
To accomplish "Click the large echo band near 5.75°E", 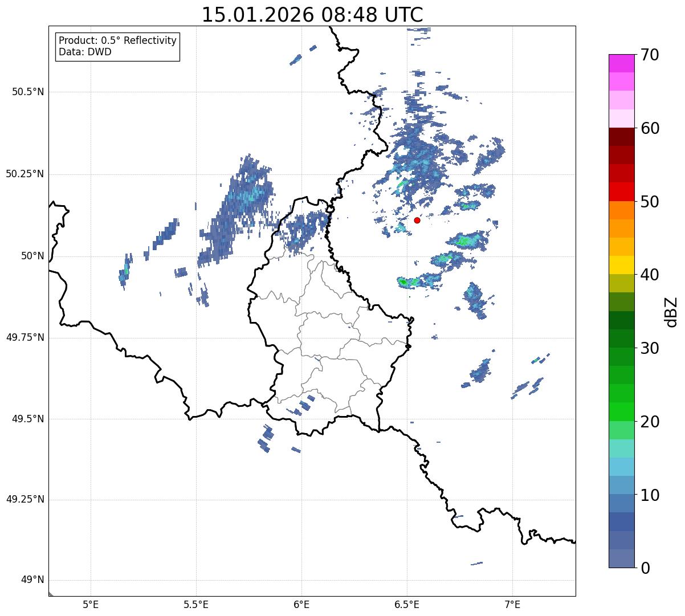I will [237, 211].
